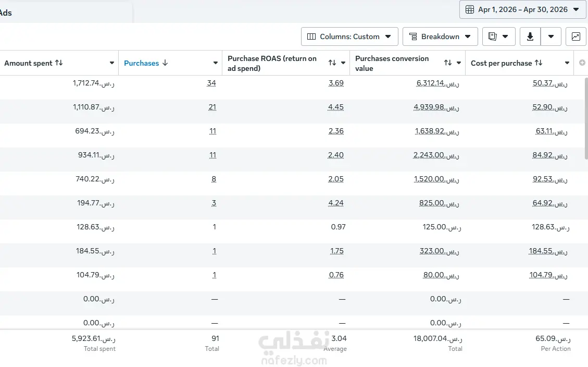Click the 2.40 ROAS value

coord(335,155)
